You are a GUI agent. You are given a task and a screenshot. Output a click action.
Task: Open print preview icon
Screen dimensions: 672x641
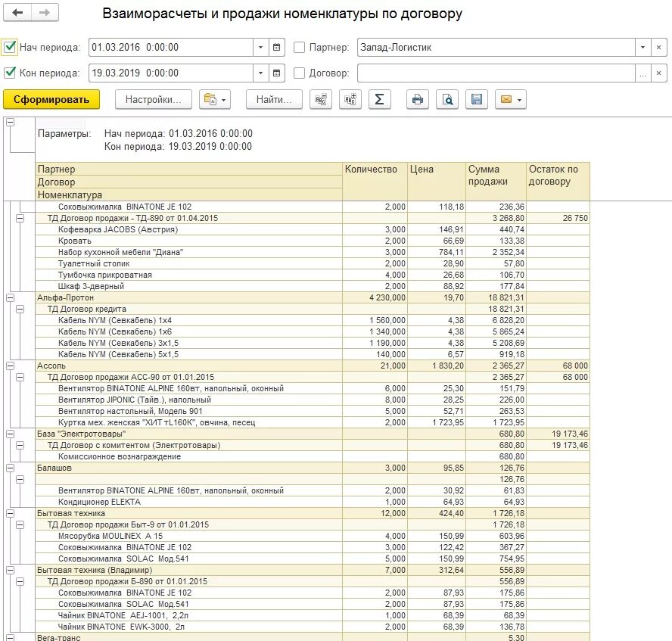click(447, 99)
